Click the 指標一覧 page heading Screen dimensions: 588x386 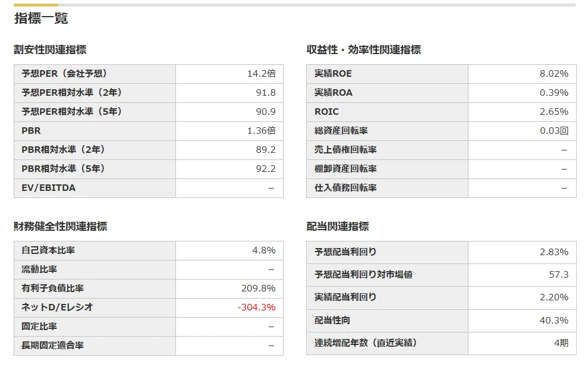41,18
